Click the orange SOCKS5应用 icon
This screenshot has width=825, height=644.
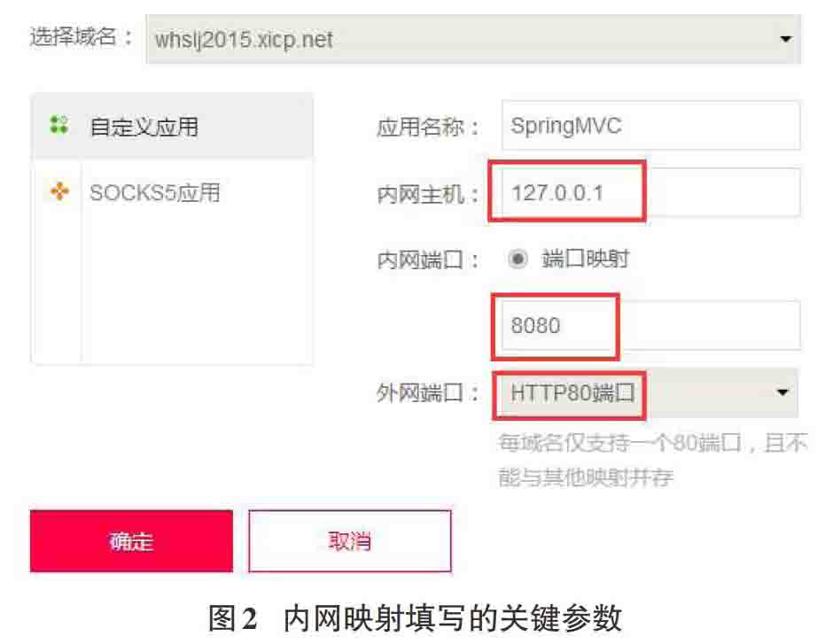[x=59, y=191]
